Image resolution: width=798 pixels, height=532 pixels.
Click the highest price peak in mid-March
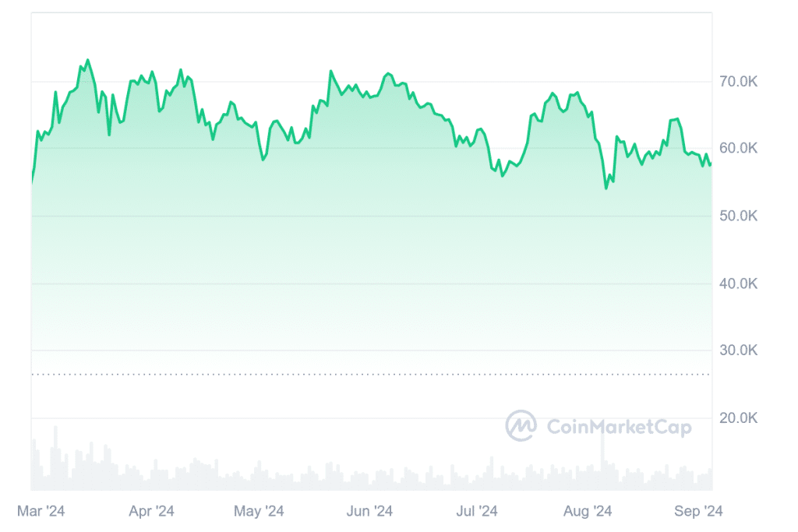[x=87, y=60]
